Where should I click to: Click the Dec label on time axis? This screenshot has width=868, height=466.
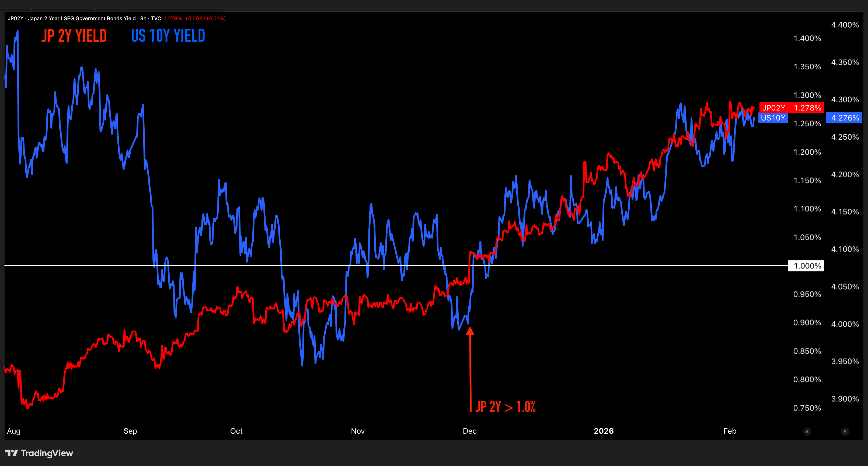(x=470, y=431)
